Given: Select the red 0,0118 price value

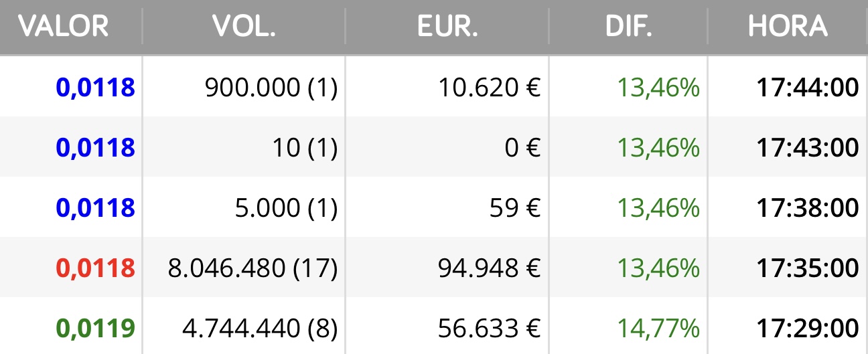Looking at the screenshot, I should [x=95, y=268].
